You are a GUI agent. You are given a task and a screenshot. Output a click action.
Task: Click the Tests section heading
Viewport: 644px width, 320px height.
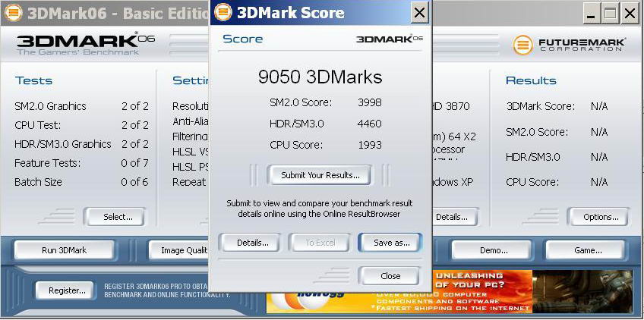[33, 80]
